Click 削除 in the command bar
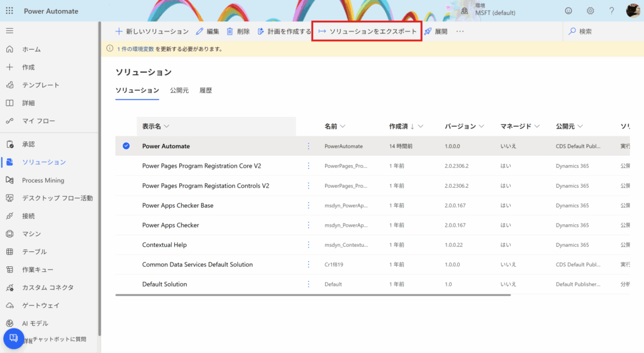Screen dimensions: 644x353 [238, 31]
